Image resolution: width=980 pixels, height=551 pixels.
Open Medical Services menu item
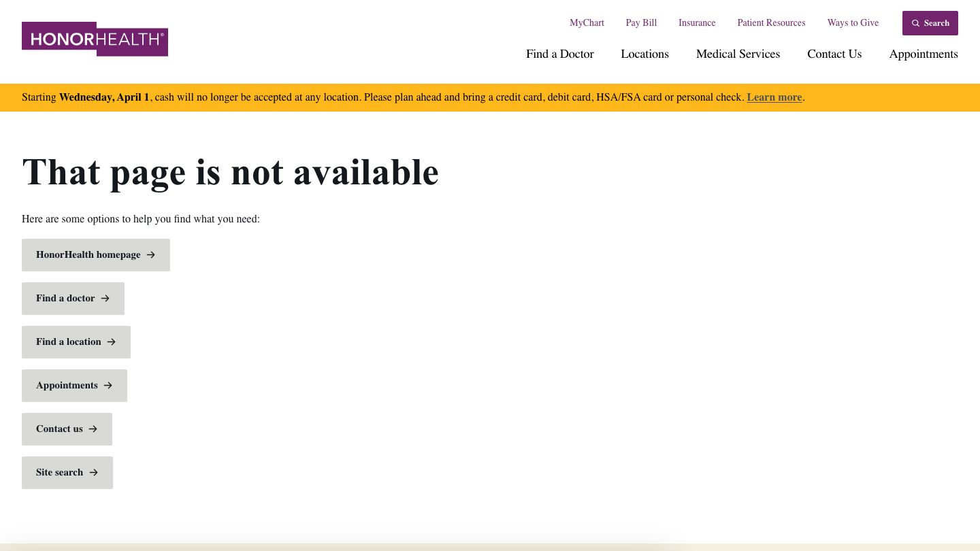coord(738,54)
